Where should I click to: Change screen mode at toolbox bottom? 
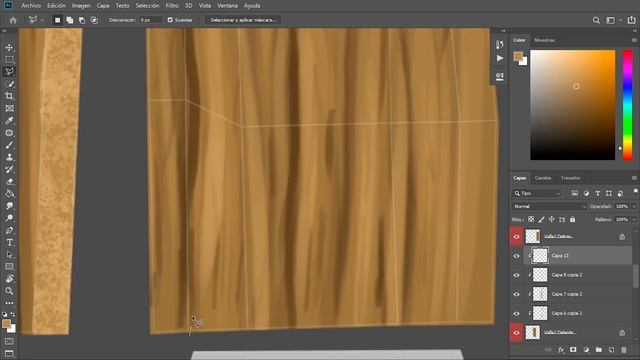coord(9,353)
